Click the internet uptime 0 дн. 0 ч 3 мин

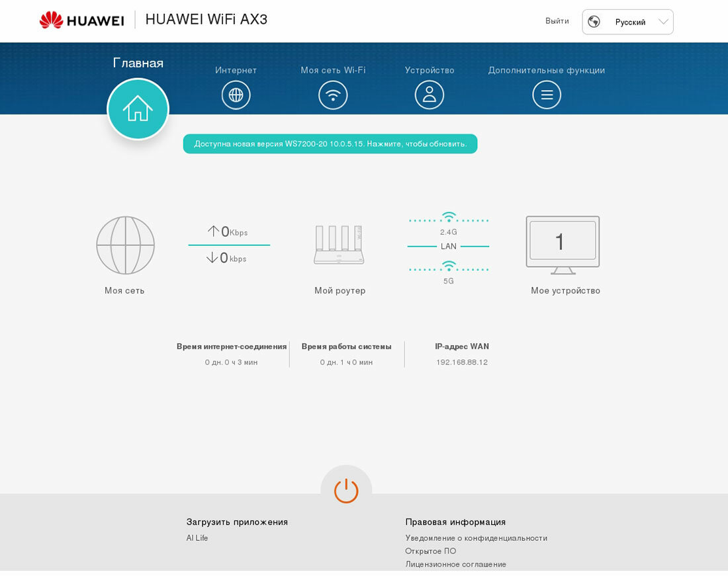[x=231, y=362]
